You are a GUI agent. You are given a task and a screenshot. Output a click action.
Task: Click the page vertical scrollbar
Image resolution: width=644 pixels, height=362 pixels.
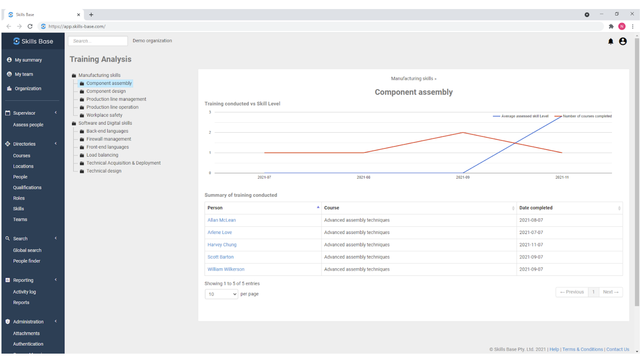coord(637,168)
